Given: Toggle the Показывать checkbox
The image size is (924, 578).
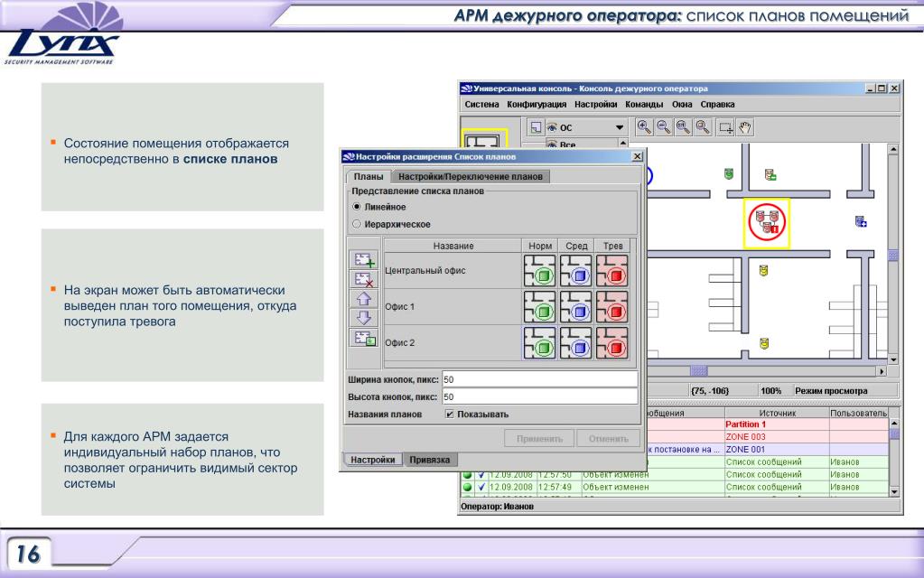Looking at the screenshot, I should coord(450,415).
